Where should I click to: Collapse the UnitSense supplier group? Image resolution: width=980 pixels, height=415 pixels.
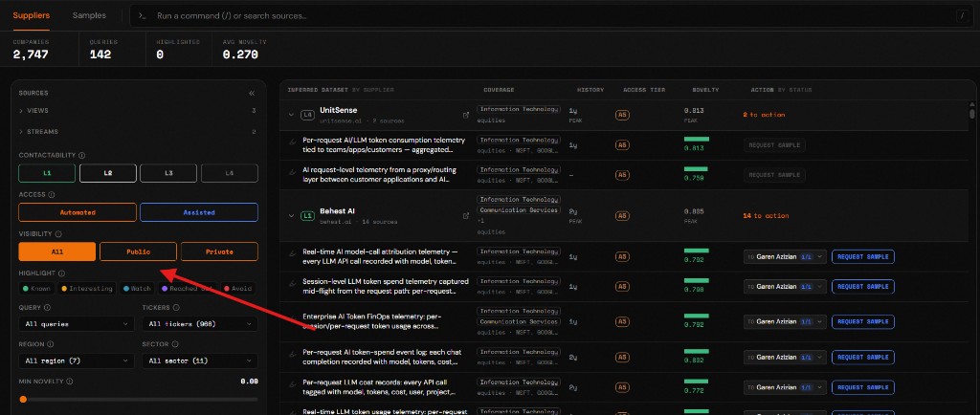coord(291,115)
